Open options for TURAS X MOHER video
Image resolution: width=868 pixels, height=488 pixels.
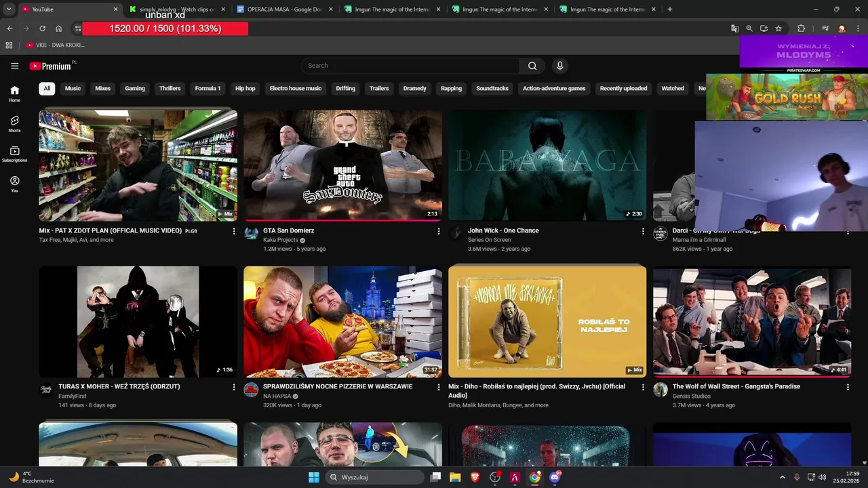click(x=234, y=387)
